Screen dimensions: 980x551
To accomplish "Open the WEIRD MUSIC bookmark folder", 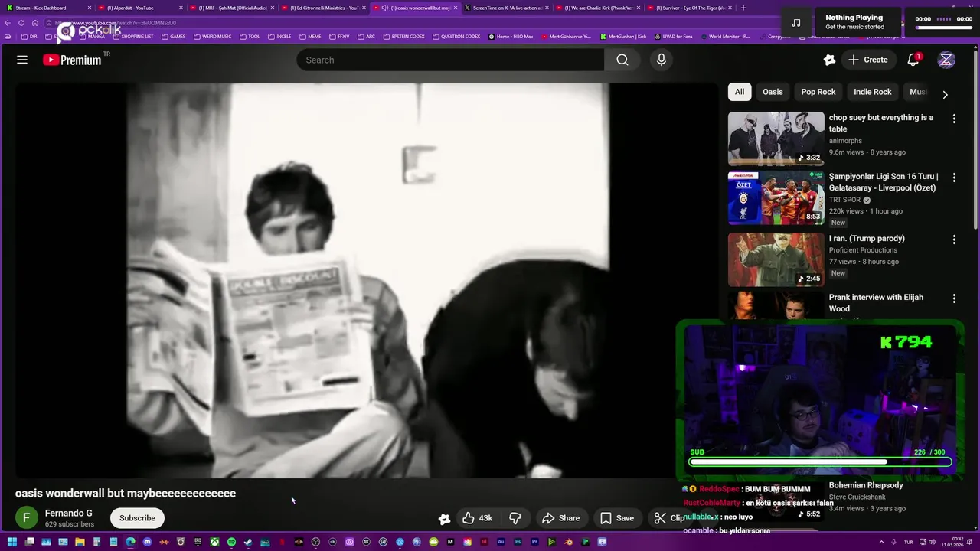I will (212, 36).
